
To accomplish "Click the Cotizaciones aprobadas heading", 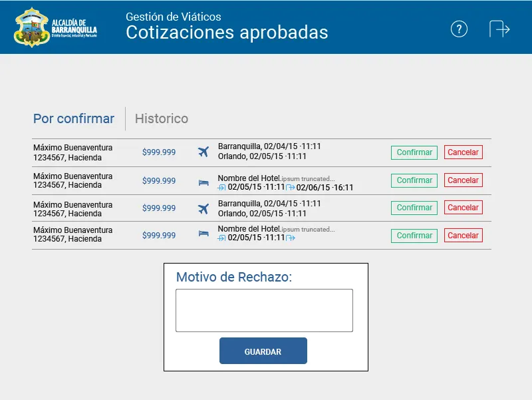I will pos(227,33).
